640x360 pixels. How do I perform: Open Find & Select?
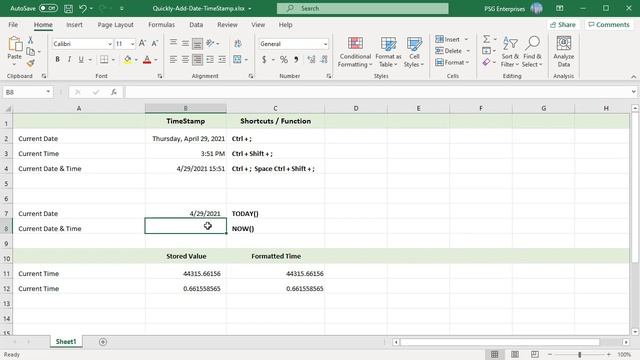point(532,52)
